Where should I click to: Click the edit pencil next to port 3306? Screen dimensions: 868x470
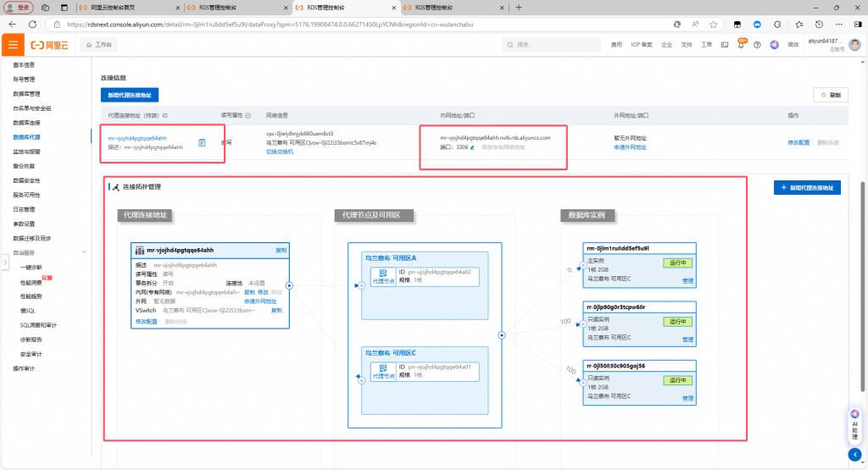click(x=472, y=147)
